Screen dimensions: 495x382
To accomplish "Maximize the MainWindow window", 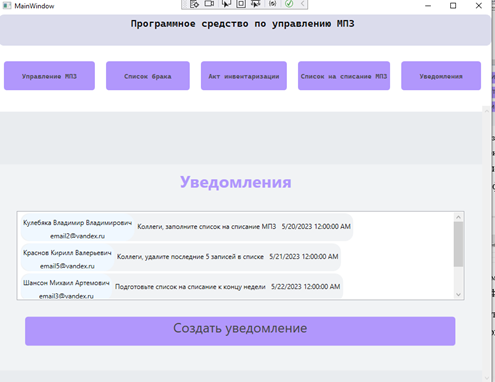I will click(x=453, y=6).
